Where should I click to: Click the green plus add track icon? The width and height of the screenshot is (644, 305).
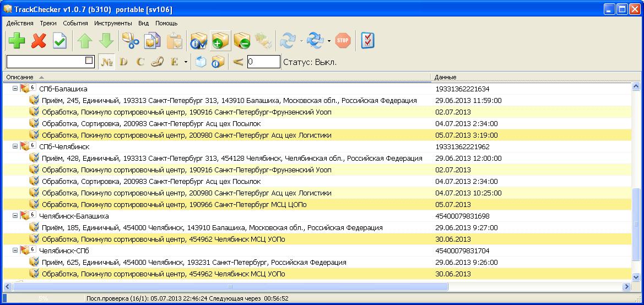17,41
